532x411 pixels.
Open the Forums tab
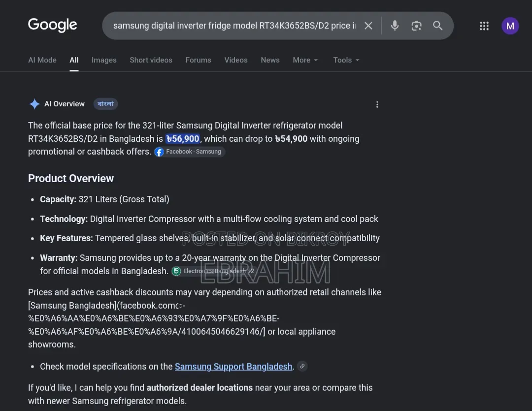click(198, 60)
